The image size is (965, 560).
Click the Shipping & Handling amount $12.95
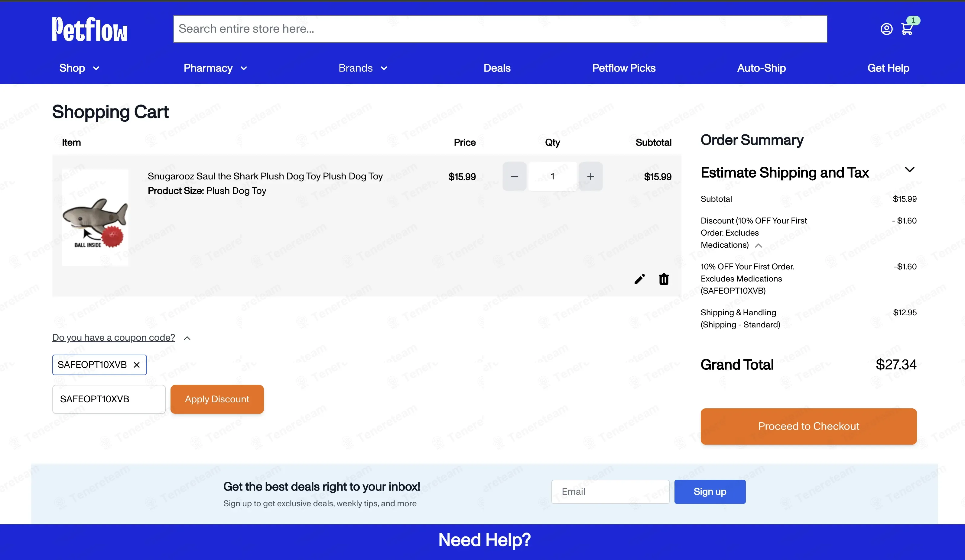tap(905, 313)
